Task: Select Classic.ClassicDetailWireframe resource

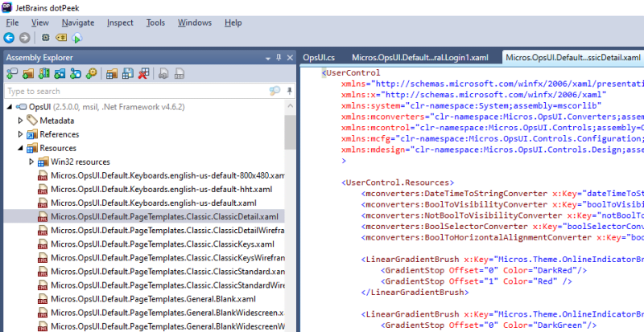Action: [167, 230]
